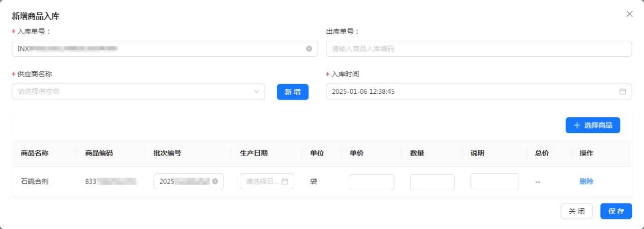Click the 出库单号 field label
644x229 pixels.
click(343, 31)
